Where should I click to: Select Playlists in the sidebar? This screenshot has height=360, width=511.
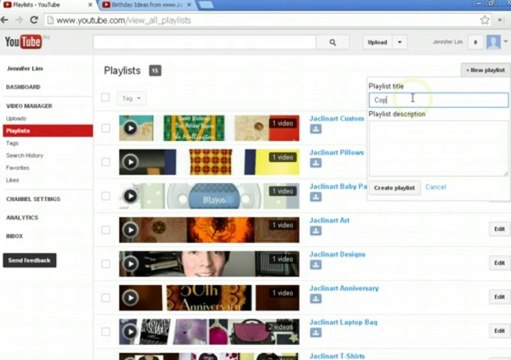[x=48, y=131]
